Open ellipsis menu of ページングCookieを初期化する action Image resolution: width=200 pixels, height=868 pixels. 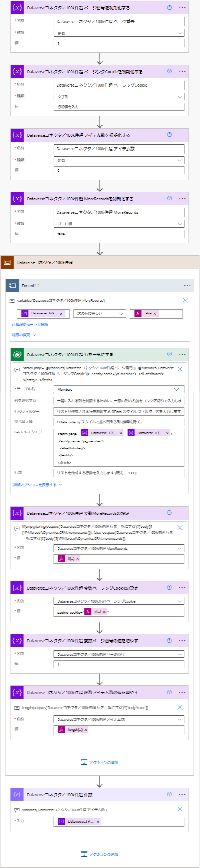182,71
